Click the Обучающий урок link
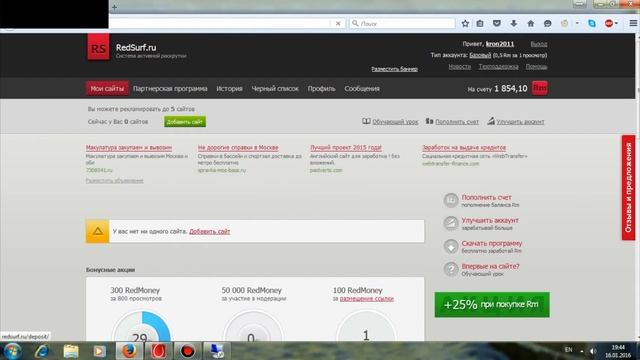640x360 pixels. click(395, 122)
